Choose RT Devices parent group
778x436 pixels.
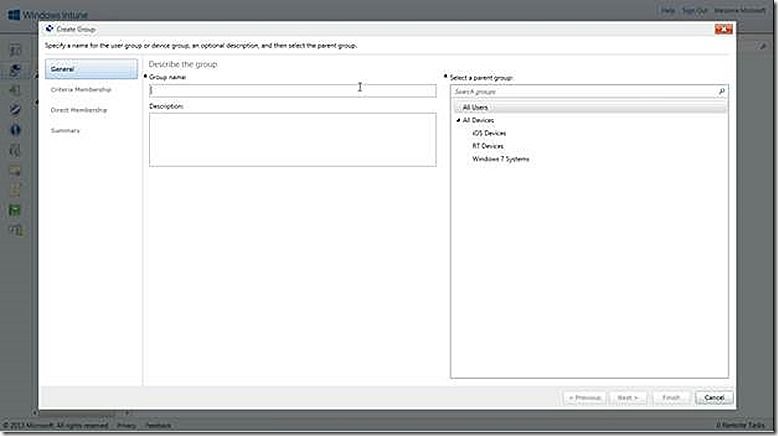[x=488, y=146]
